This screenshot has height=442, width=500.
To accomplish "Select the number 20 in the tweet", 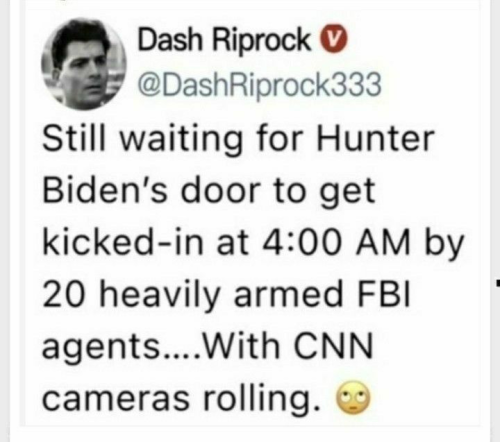I will click(x=63, y=293).
